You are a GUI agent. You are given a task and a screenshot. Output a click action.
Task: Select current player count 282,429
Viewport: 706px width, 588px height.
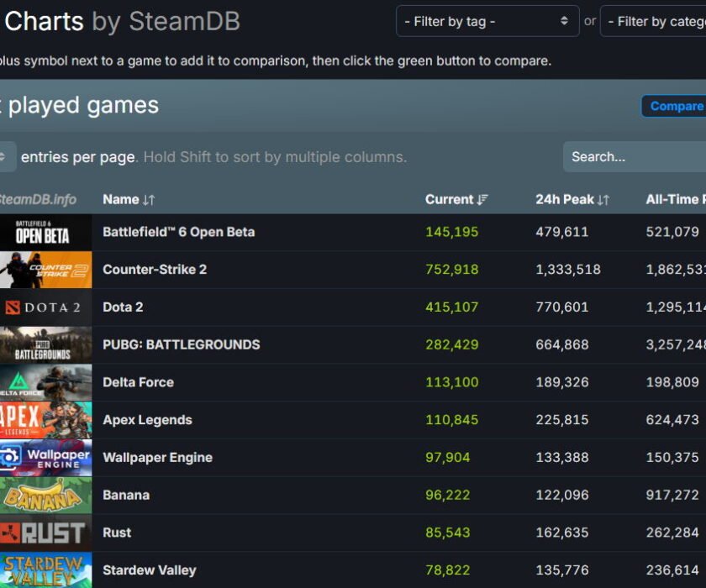click(x=452, y=344)
